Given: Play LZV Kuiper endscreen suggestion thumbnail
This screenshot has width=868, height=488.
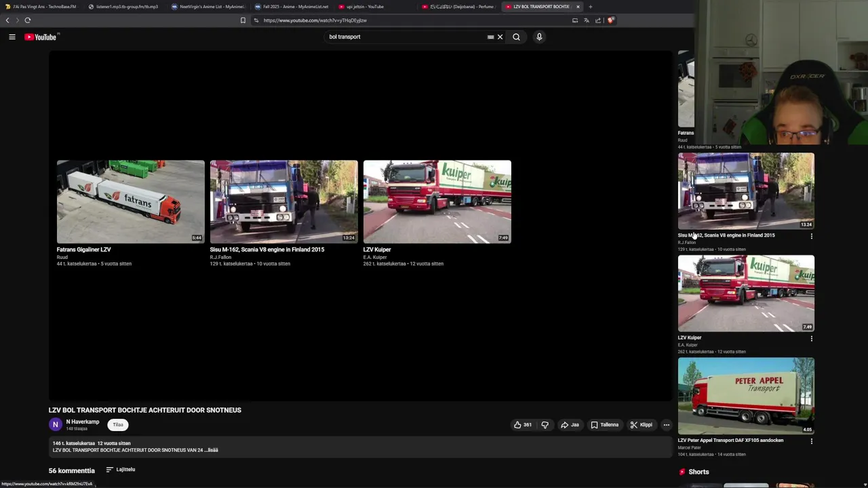Looking at the screenshot, I should 437,202.
